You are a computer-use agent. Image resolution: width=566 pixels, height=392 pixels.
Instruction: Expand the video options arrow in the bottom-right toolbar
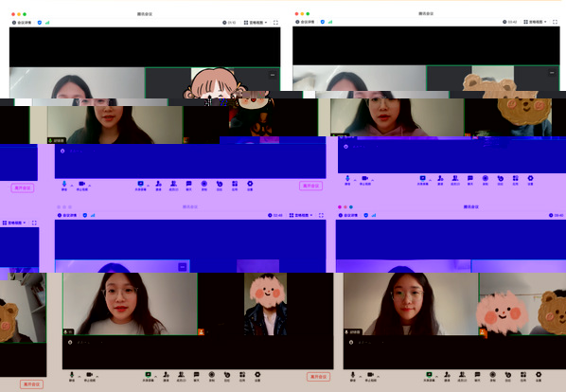378,377
